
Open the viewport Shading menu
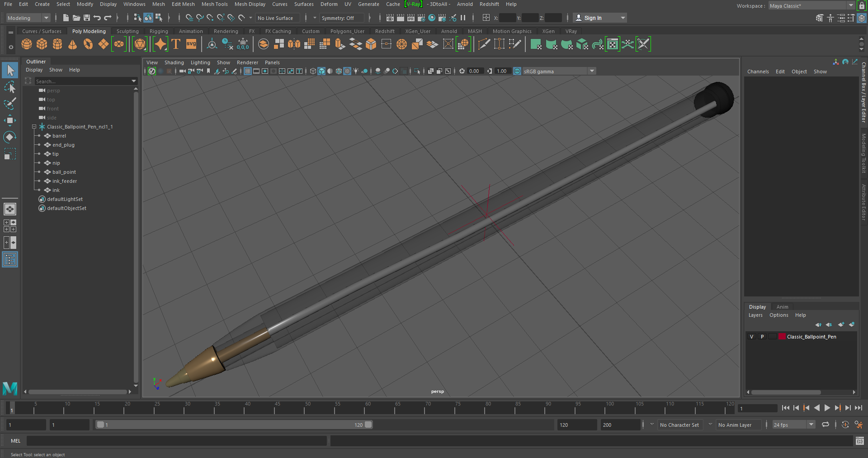(x=174, y=62)
